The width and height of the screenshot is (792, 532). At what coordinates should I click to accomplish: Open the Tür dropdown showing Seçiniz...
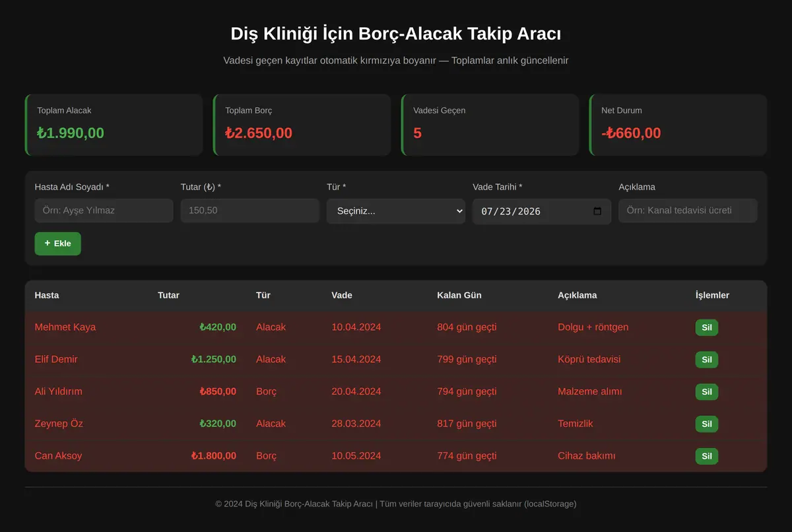point(396,211)
